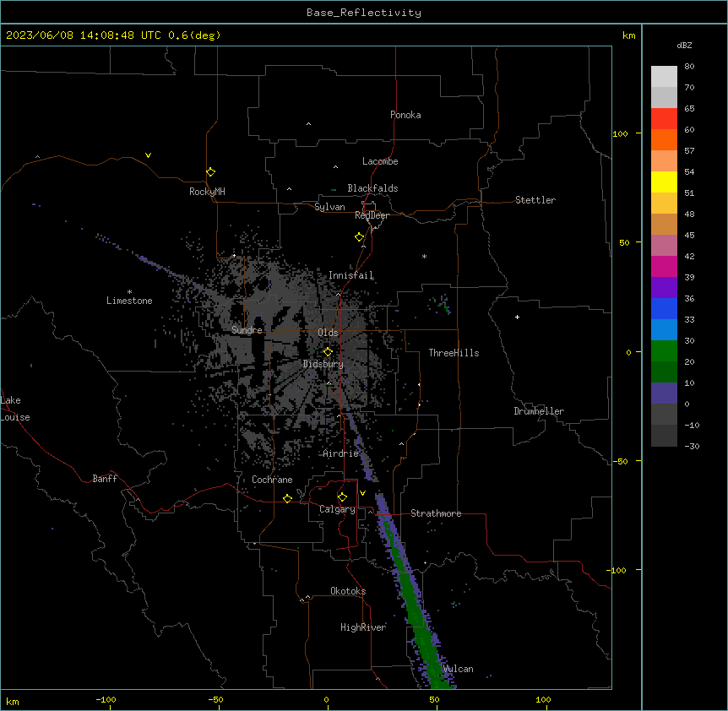728x711 pixels.
Task: Click the white 80 dBZ legend swatch
Action: (x=664, y=76)
